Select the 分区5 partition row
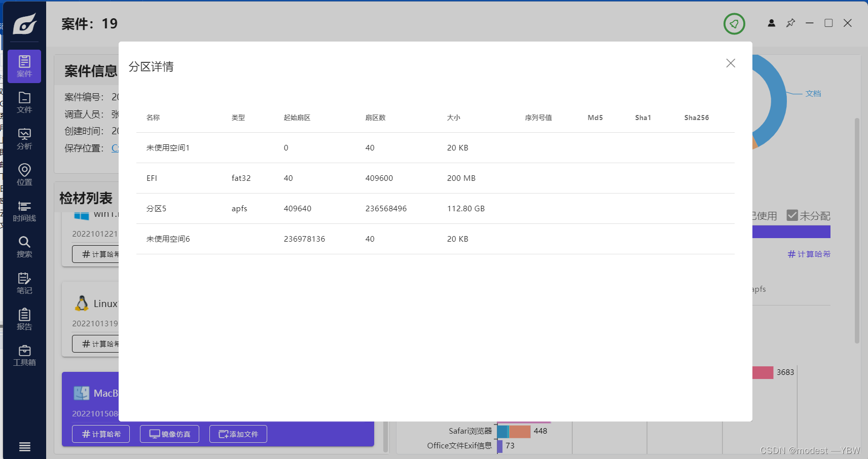Image resolution: width=868 pixels, height=459 pixels. pos(436,209)
